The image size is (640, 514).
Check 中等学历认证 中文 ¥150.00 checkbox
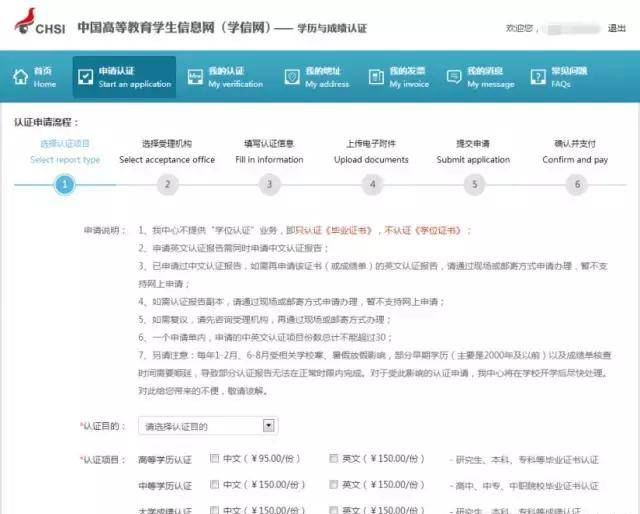point(214,485)
